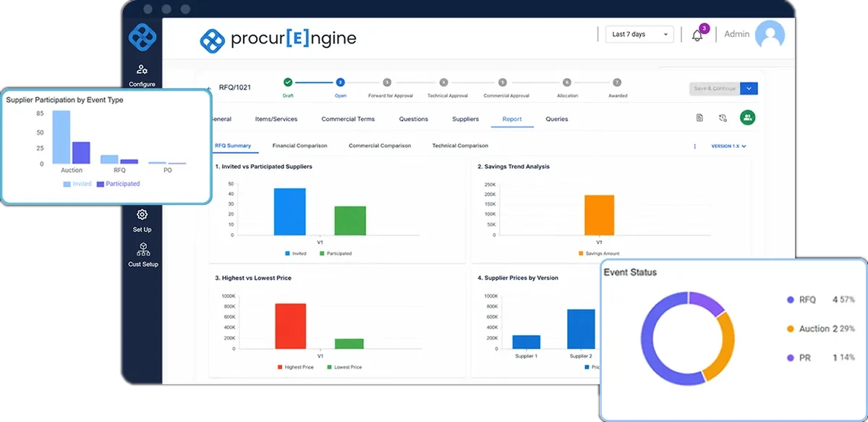The height and width of the screenshot is (422, 868).
Task: Click '2. Savings Trend Analysis' heading
Action: click(514, 166)
